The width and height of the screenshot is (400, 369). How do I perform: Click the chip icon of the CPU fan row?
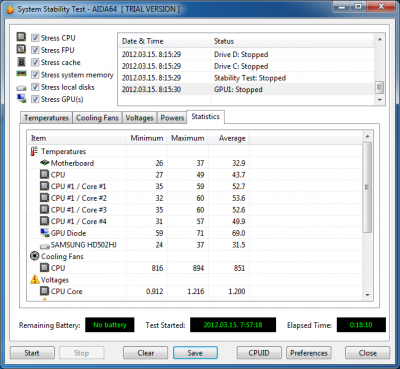pos(44,268)
